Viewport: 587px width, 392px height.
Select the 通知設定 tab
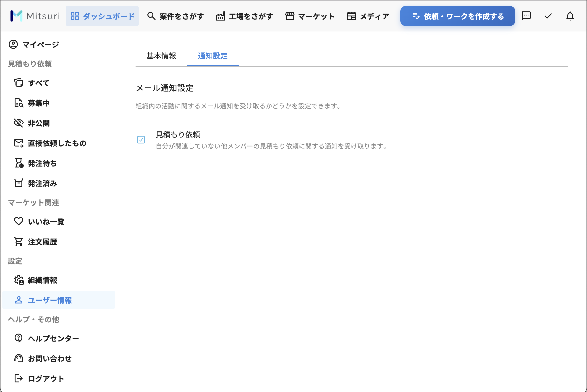(x=213, y=56)
